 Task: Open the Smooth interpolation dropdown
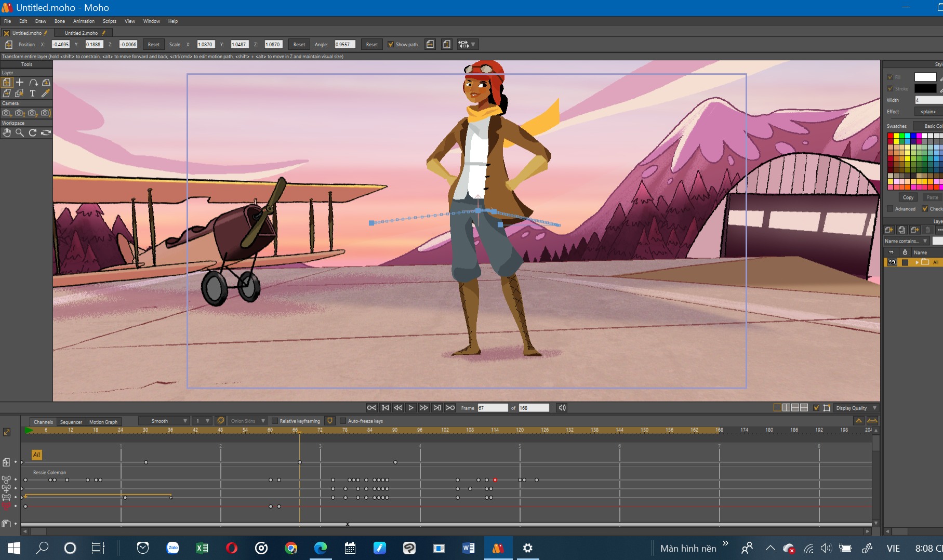coord(164,421)
